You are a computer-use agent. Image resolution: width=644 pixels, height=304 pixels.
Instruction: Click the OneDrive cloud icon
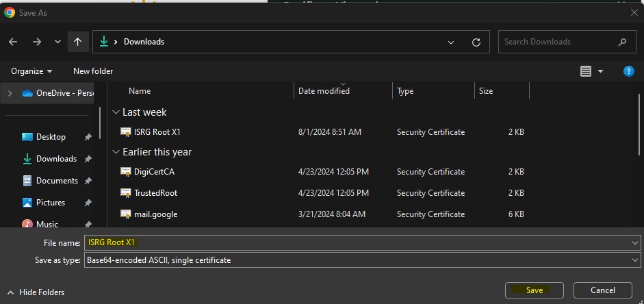tap(27, 93)
